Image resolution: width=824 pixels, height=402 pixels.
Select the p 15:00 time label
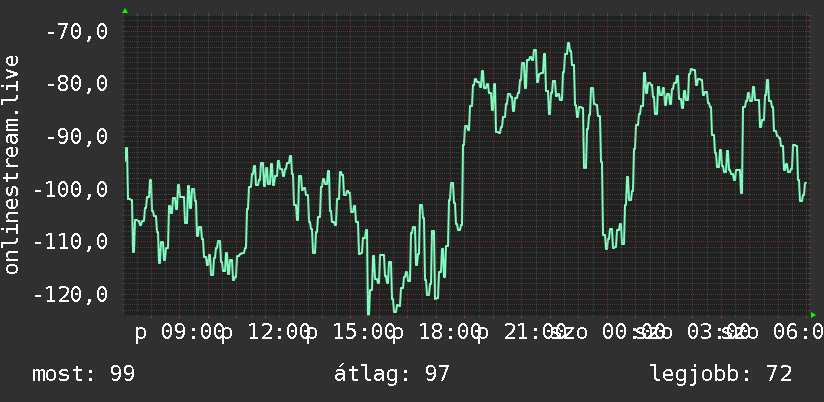coord(352,333)
